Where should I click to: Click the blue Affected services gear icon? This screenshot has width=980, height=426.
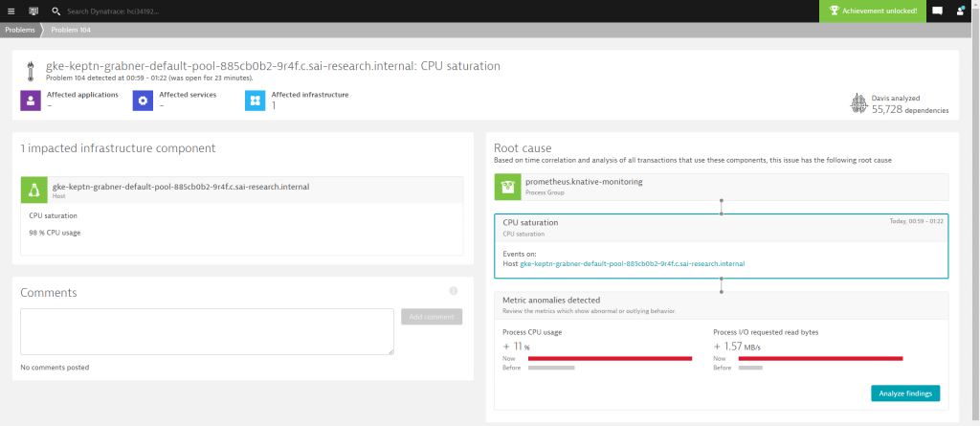(143, 100)
